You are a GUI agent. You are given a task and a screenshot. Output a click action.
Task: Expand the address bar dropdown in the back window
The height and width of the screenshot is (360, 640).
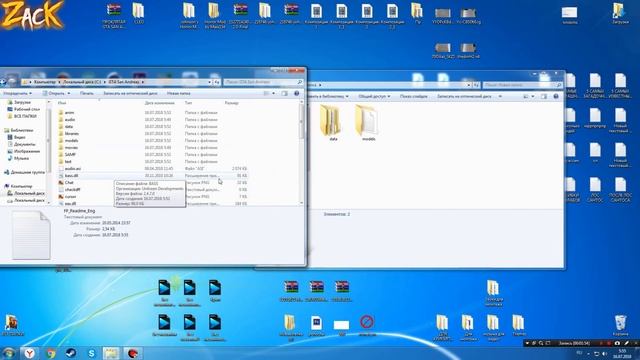[469, 85]
